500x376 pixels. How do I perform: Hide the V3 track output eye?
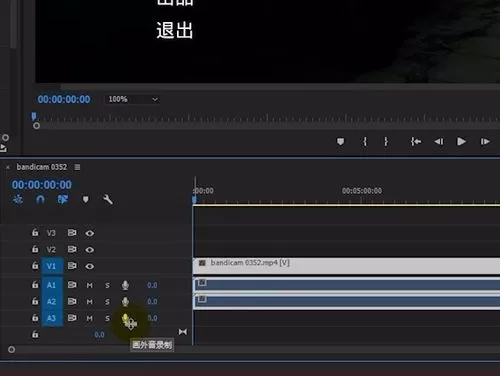pos(89,233)
